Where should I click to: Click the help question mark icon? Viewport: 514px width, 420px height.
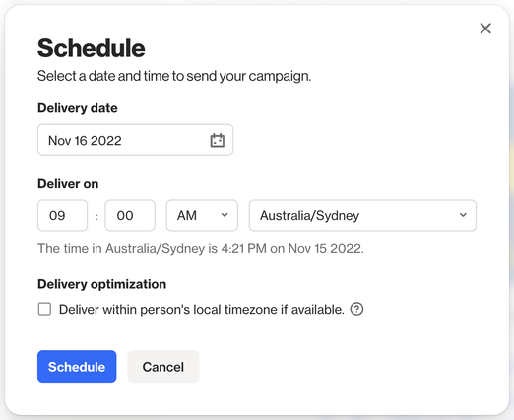[x=356, y=309]
